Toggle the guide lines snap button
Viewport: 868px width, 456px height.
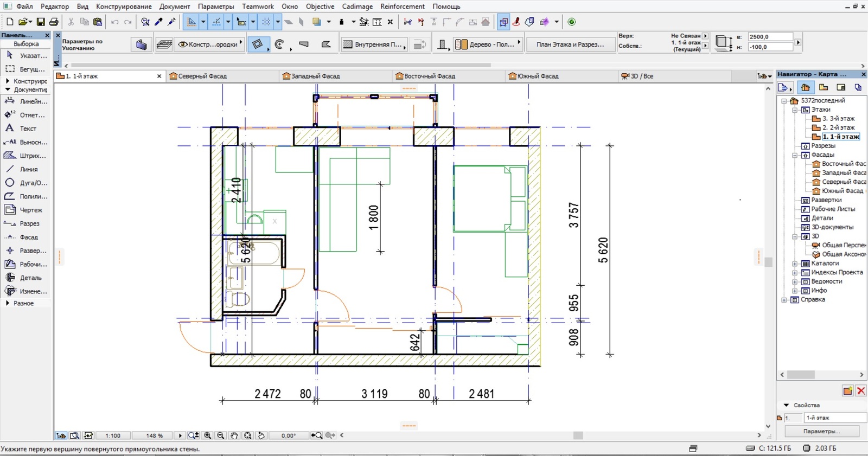click(216, 22)
